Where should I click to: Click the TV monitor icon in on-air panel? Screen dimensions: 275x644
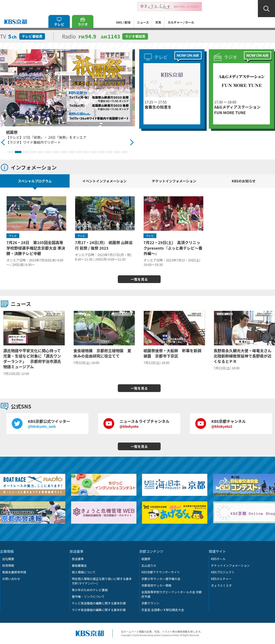coord(148,57)
